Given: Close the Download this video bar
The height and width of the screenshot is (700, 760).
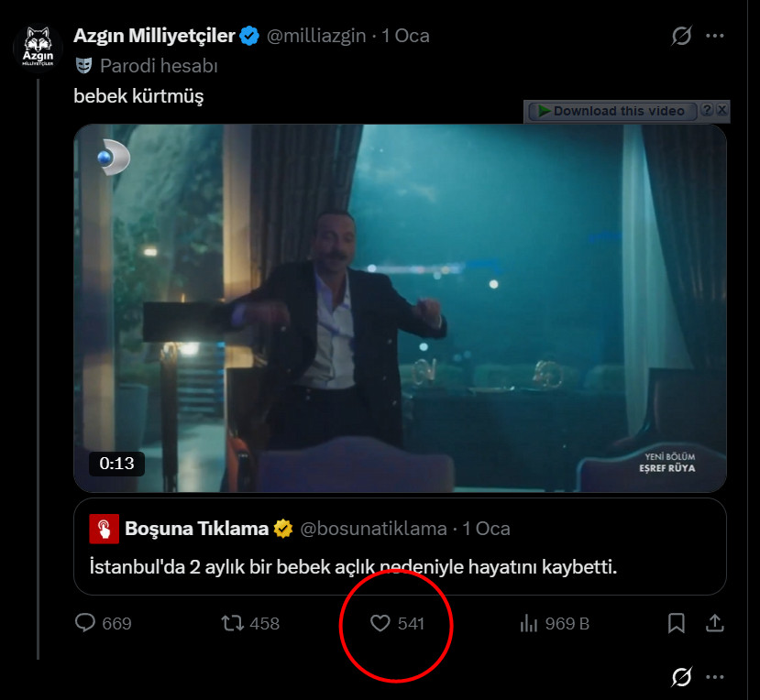Looking at the screenshot, I should (x=722, y=110).
